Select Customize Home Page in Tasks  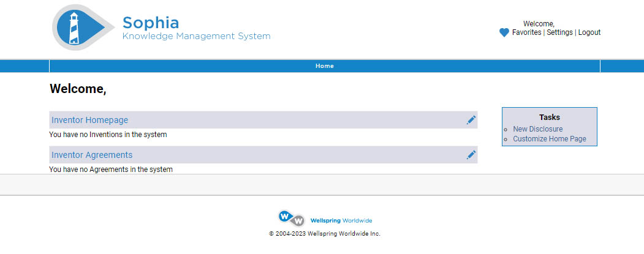[x=549, y=139]
